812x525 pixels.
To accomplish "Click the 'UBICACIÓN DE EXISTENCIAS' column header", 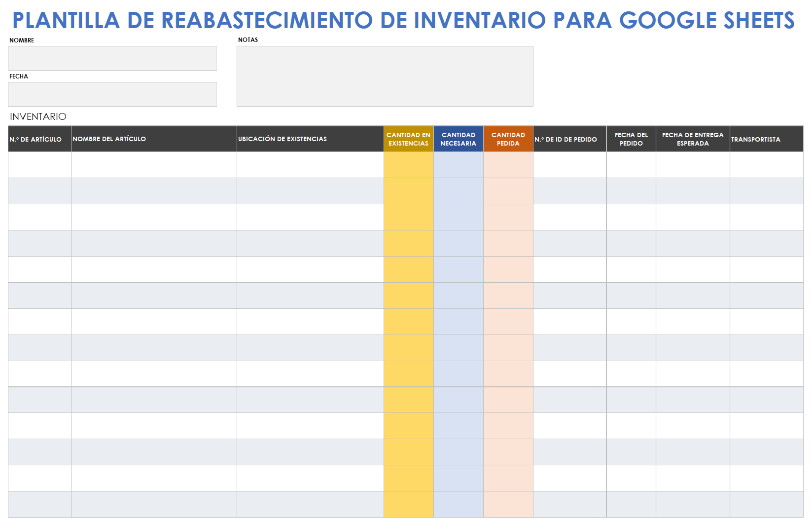I will coord(311,139).
